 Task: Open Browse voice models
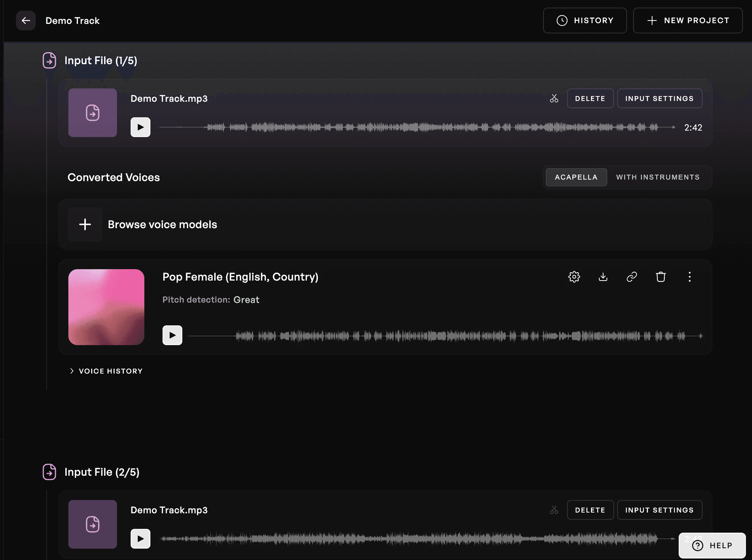[385, 224]
